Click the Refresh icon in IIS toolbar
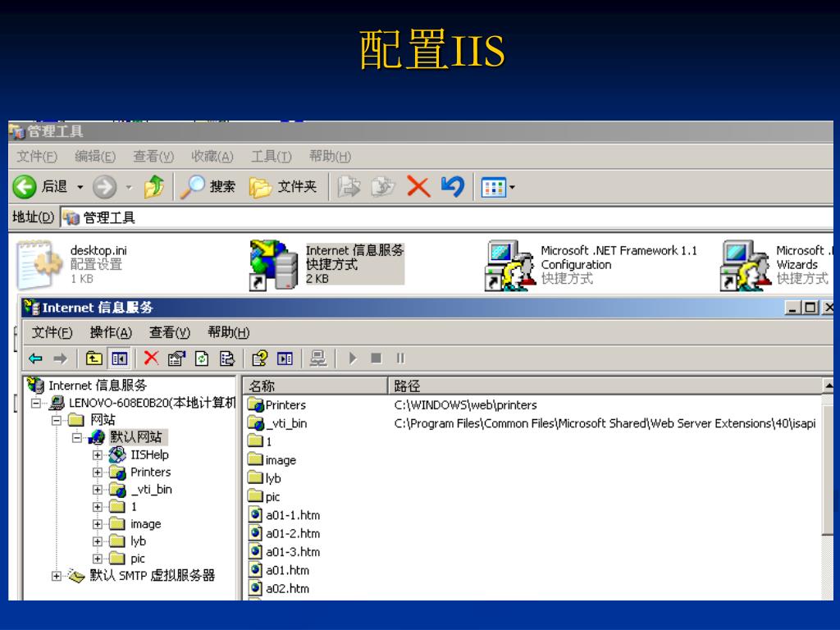840x630 pixels. pyautogui.click(x=202, y=358)
